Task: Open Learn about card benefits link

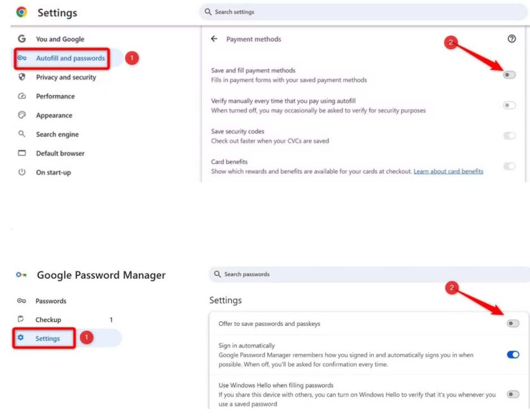Action: click(448, 171)
